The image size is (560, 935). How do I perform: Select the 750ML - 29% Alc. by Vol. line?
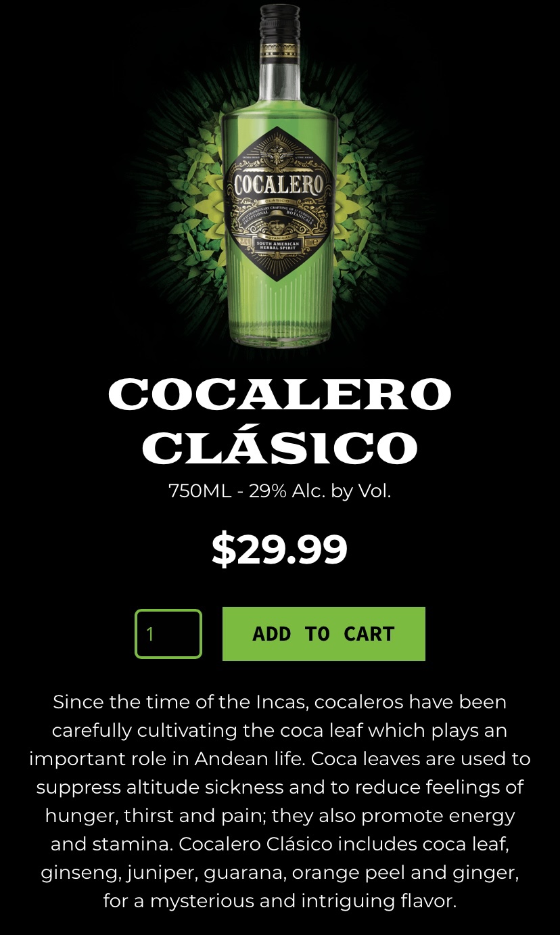(279, 491)
